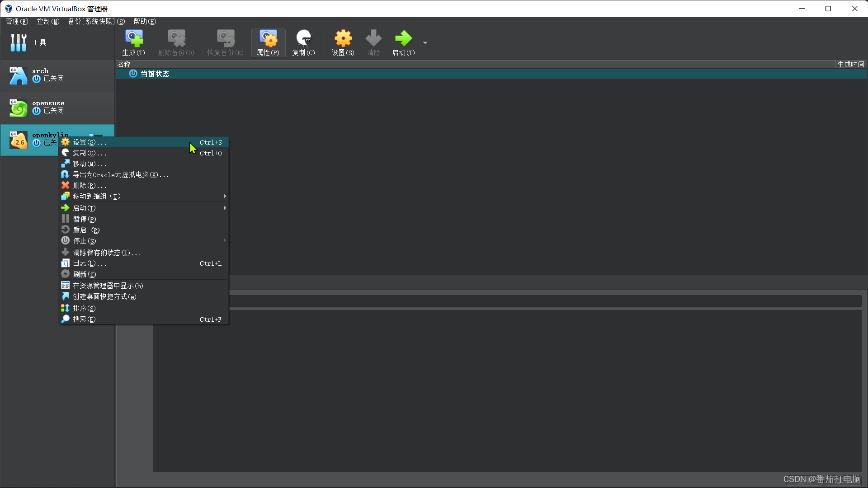Choose 移动(M)... in context menu
The height and width of the screenshot is (488, 868).
coord(143,164)
